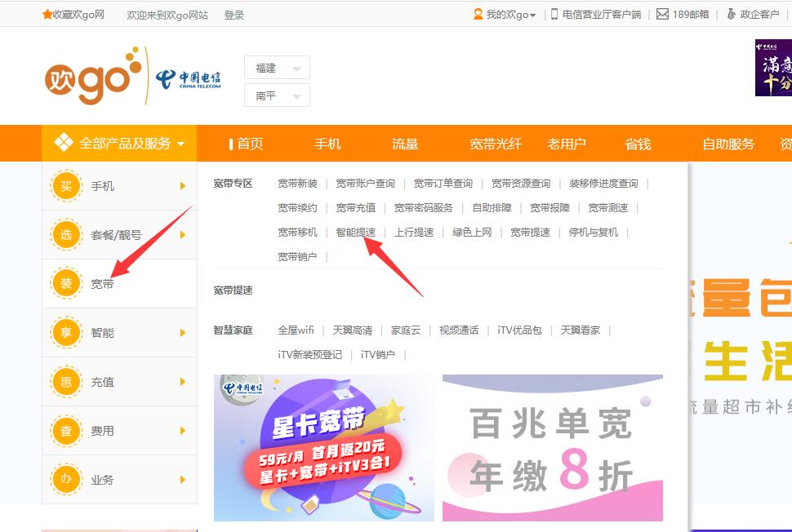
Task: Click the 装 circular icon for 宽带
Action: 66,284
